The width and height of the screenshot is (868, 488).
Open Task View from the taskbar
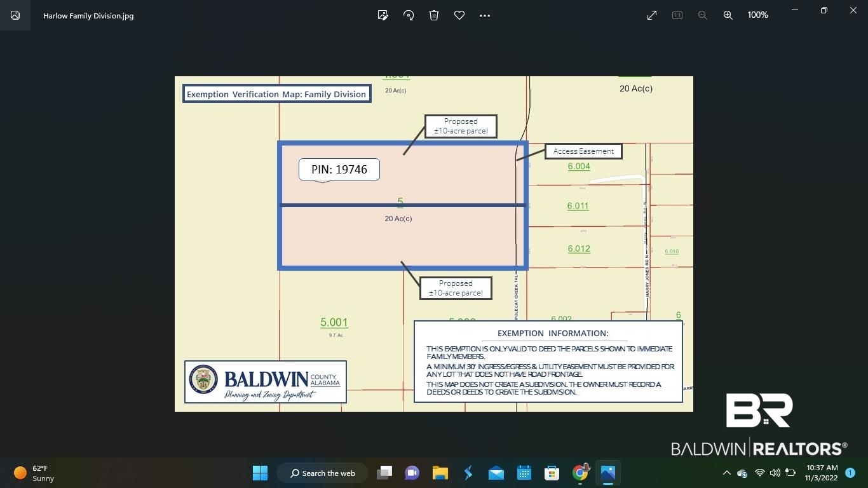(x=384, y=473)
